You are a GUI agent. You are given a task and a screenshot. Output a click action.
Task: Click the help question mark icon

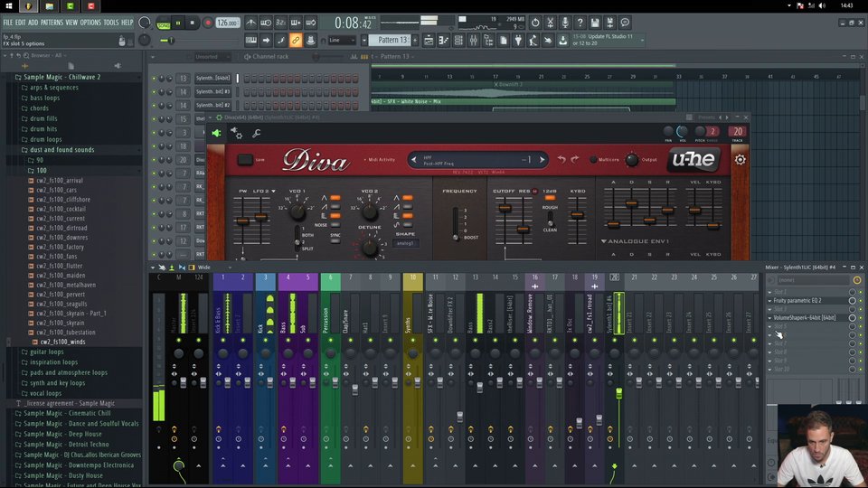[x=580, y=23]
